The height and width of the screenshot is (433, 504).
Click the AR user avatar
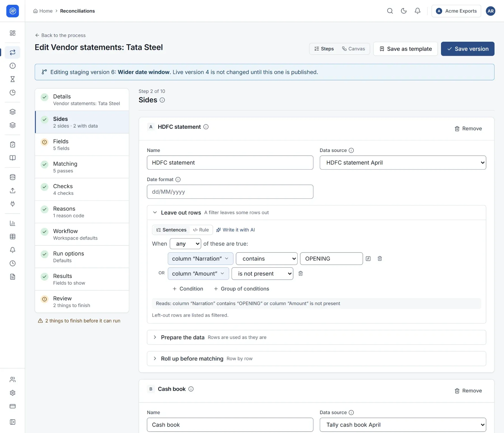(x=490, y=11)
